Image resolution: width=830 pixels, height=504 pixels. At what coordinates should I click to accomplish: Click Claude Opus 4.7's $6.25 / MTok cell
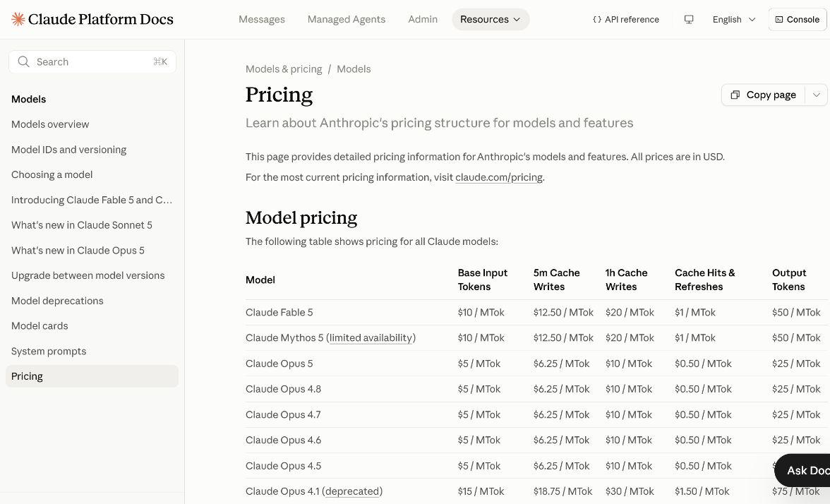(561, 415)
